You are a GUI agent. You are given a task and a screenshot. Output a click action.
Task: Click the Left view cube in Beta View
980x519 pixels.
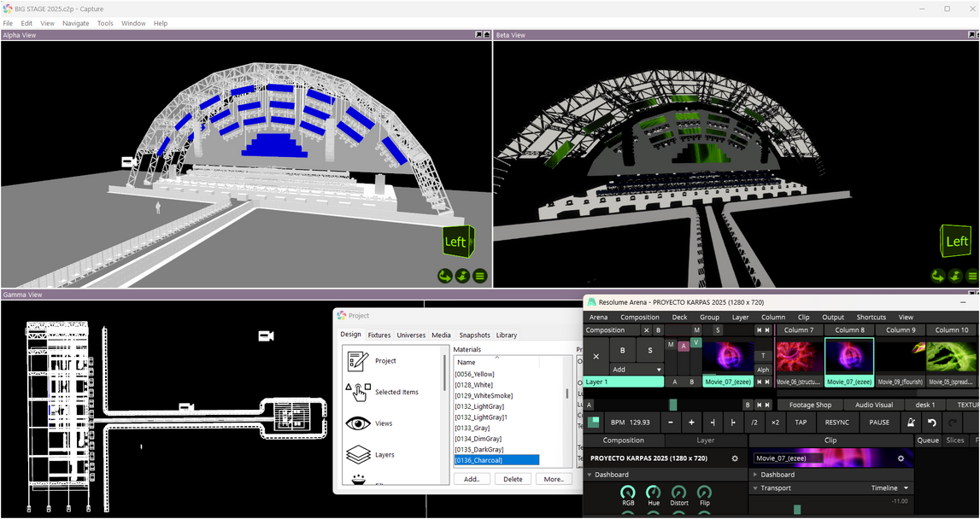point(955,241)
